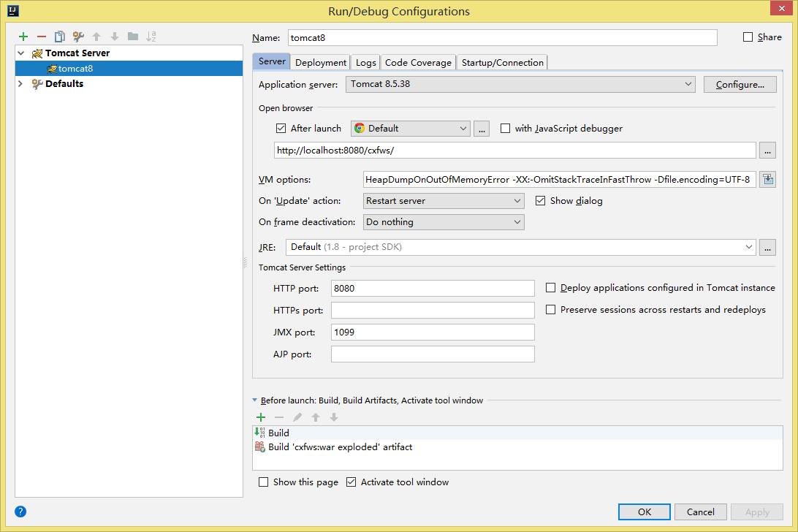Click ellipsis button beside the URL field
Viewport: 798px width, 532px height.
click(x=768, y=151)
